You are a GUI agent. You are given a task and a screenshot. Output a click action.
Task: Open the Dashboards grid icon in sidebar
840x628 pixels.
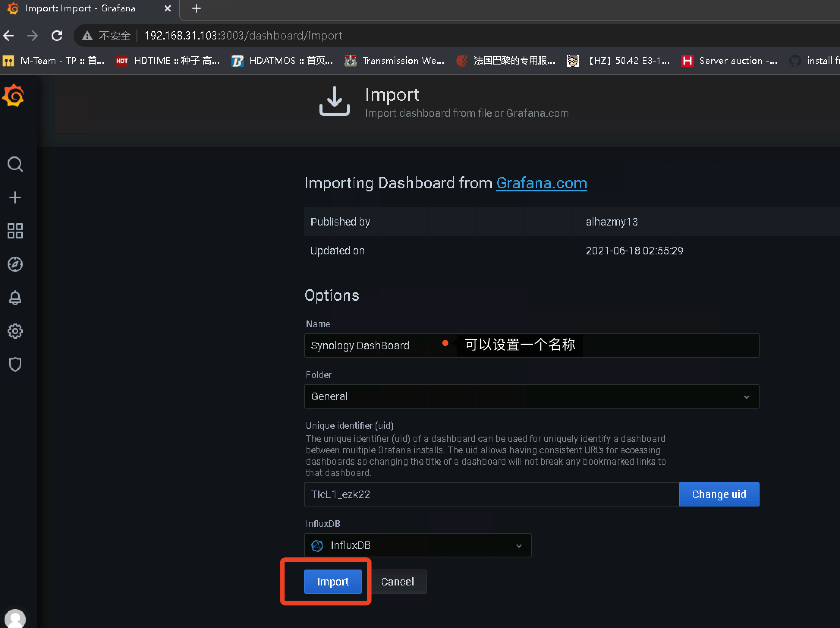click(15, 230)
